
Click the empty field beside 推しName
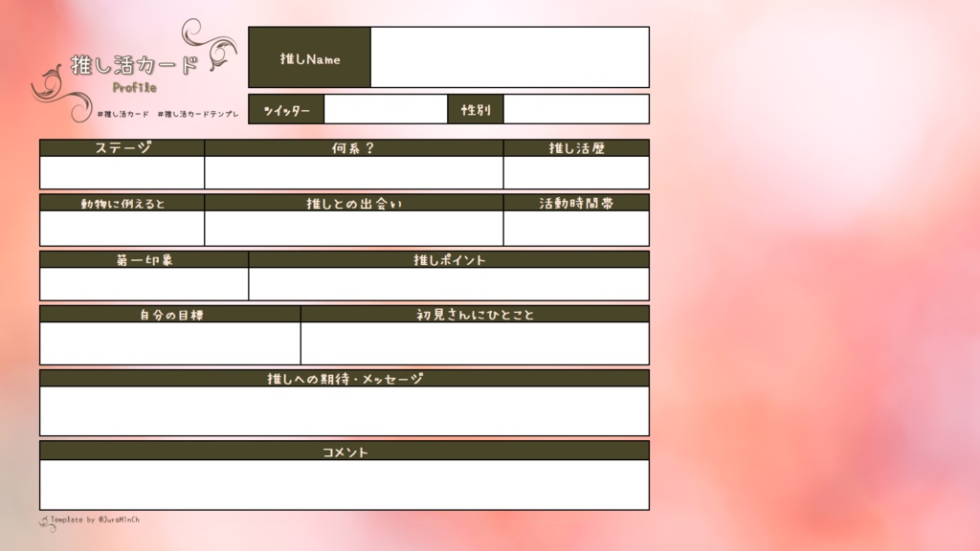[x=509, y=56]
